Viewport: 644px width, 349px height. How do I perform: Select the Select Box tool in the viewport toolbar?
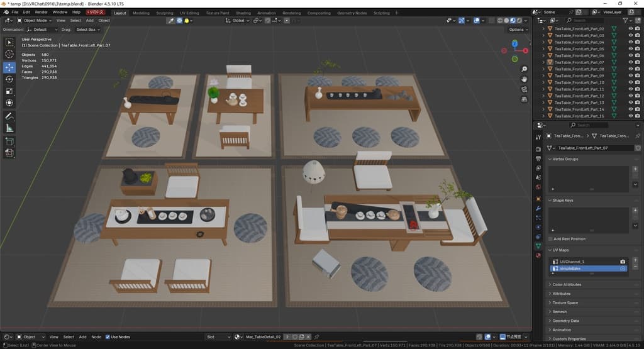pyautogui.click(x=9, y=42)
